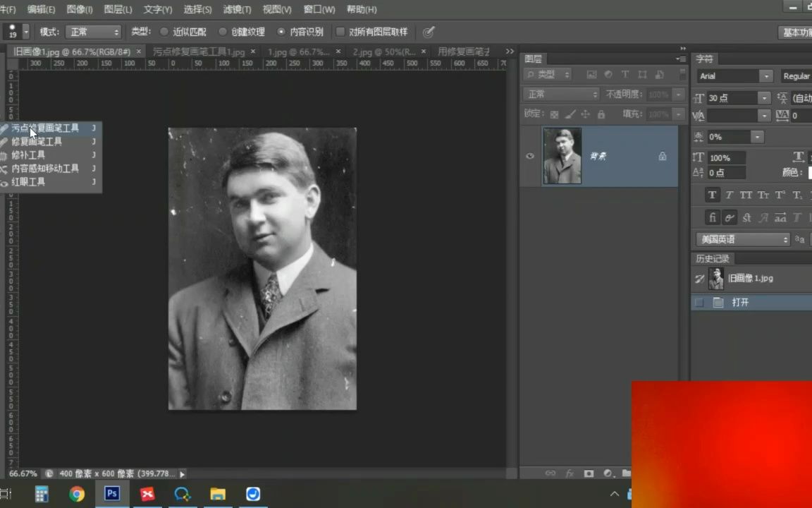
Task: Click the 打开 history state
Action: 740,303
